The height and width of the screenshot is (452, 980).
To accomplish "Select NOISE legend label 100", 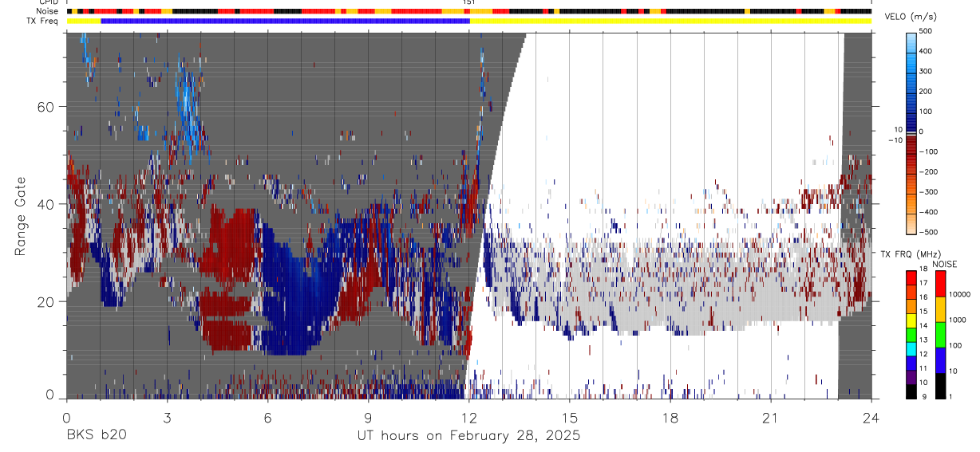I will pos(956,345).
